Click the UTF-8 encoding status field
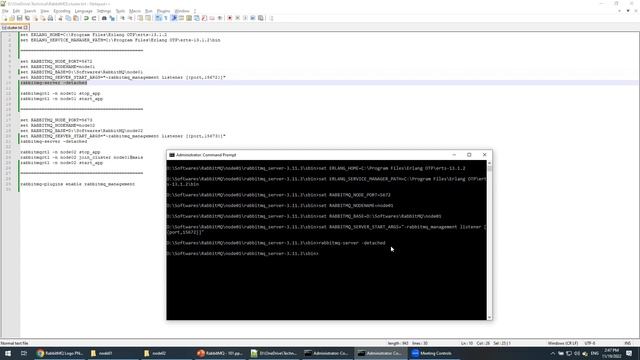640x360 pixels. click(x=590, y=343)
